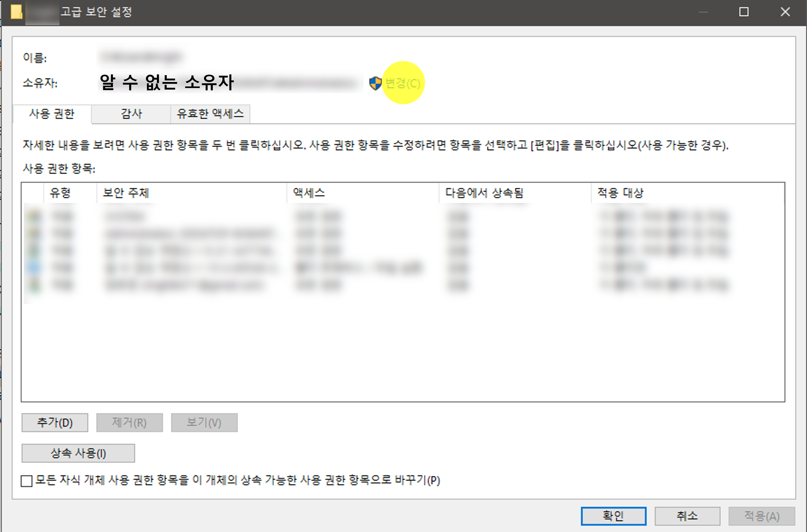Click the 보기(V) button
The height and width of the screenshot is (532, 807).
(204, 423)
